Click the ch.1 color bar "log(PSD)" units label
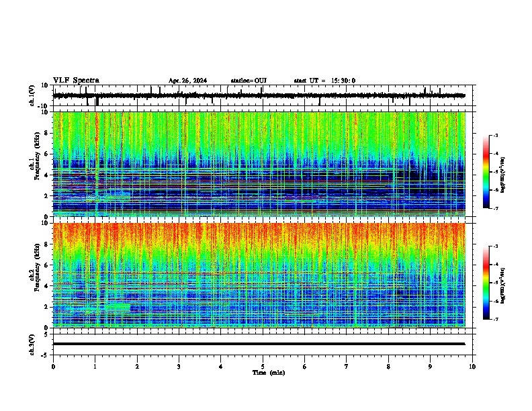Screen dimensions: 532x411 coord(503,175)
